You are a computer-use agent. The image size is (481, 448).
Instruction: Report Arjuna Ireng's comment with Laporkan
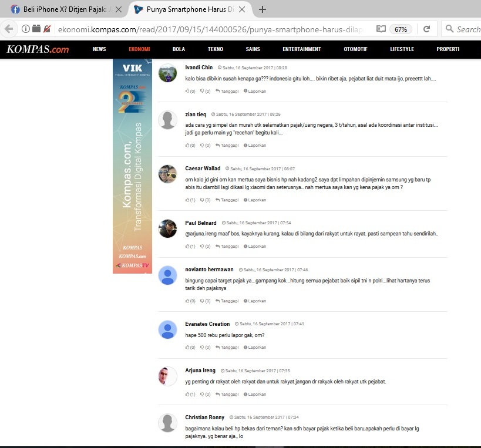(x=255, y=394)
